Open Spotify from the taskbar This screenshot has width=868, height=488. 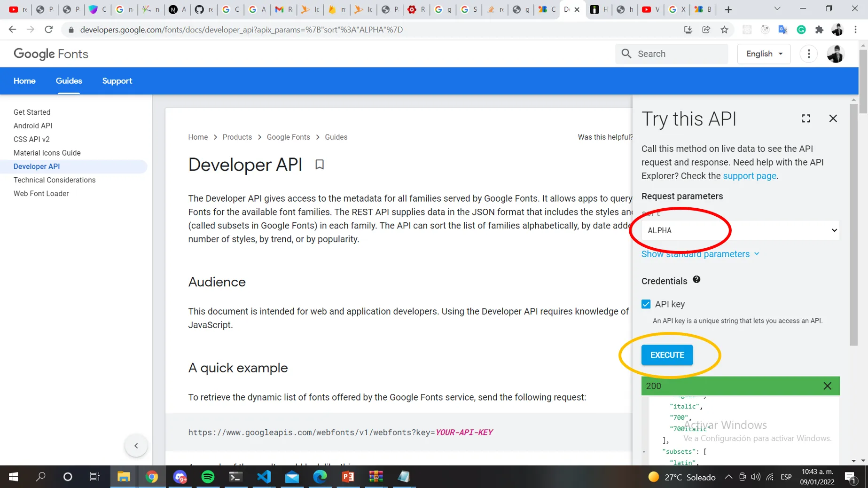click(208, 477)
